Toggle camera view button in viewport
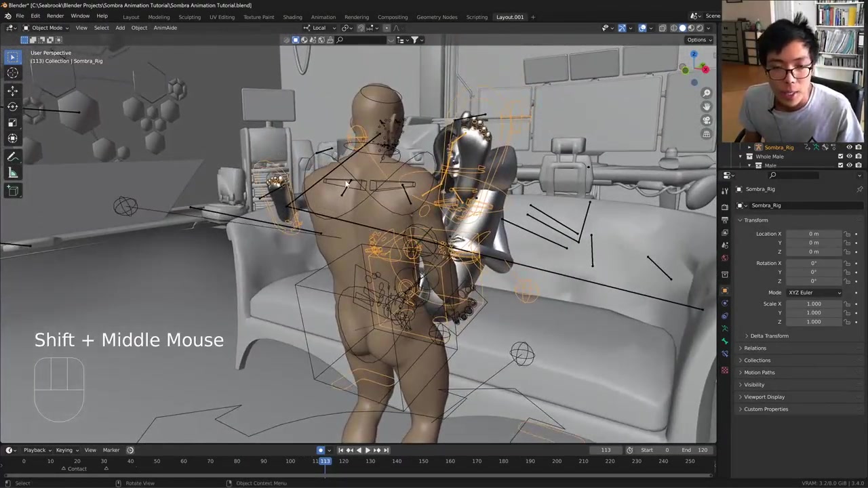This screenshot has height=488, width=868. pos(707,120)
